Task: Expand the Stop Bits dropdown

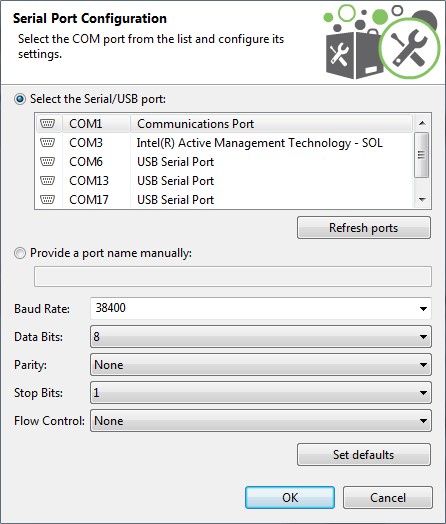Action: pyautogui.click(x=261, y=393)
